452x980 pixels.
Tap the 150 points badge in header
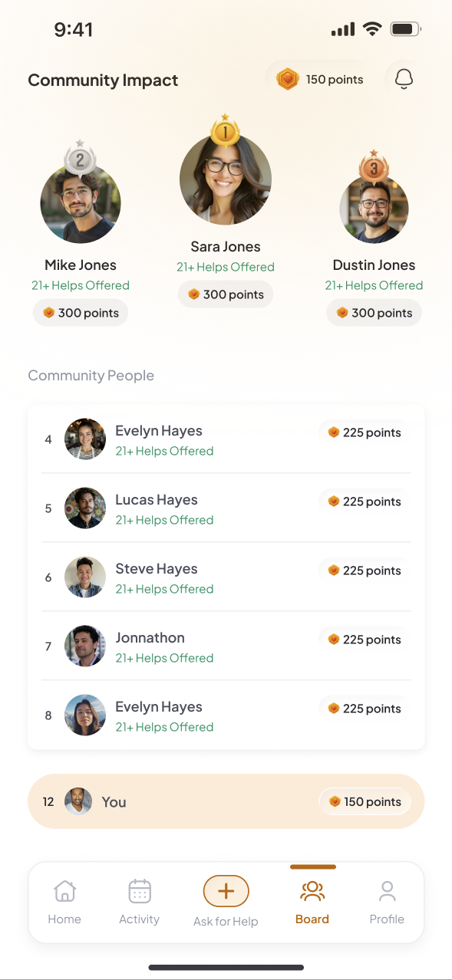pyautogui.click(x=321, y=79)
